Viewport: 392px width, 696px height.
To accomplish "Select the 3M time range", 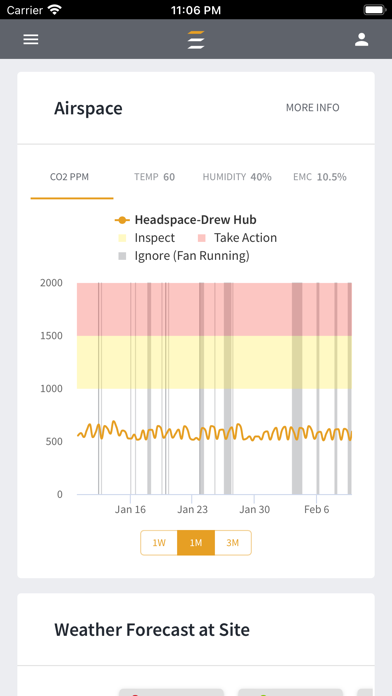I will coord(233,542).
